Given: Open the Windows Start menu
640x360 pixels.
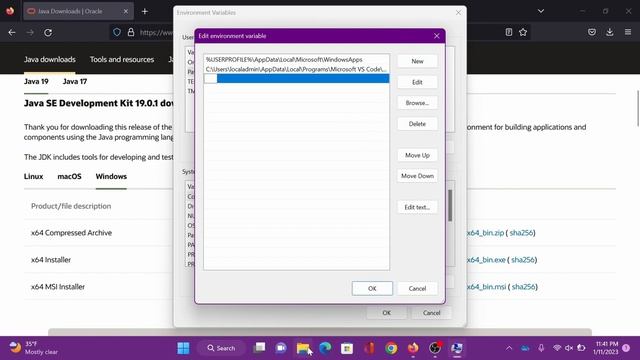Looking at the screenshot, I should click(x=183, y=348).
